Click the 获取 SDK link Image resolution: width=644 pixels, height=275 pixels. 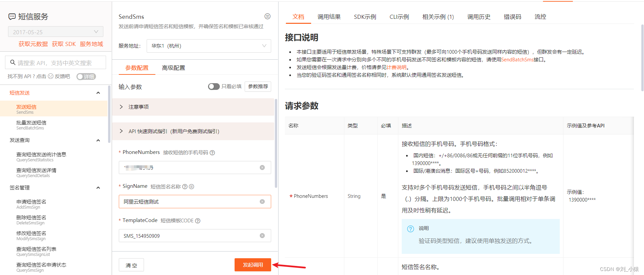64,44
